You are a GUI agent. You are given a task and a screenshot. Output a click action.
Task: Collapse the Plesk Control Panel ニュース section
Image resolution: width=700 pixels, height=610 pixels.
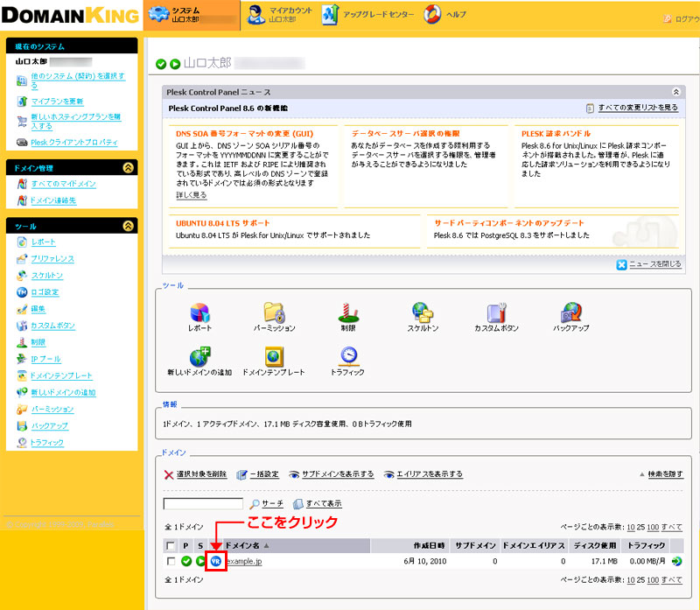tap(675, 92)
